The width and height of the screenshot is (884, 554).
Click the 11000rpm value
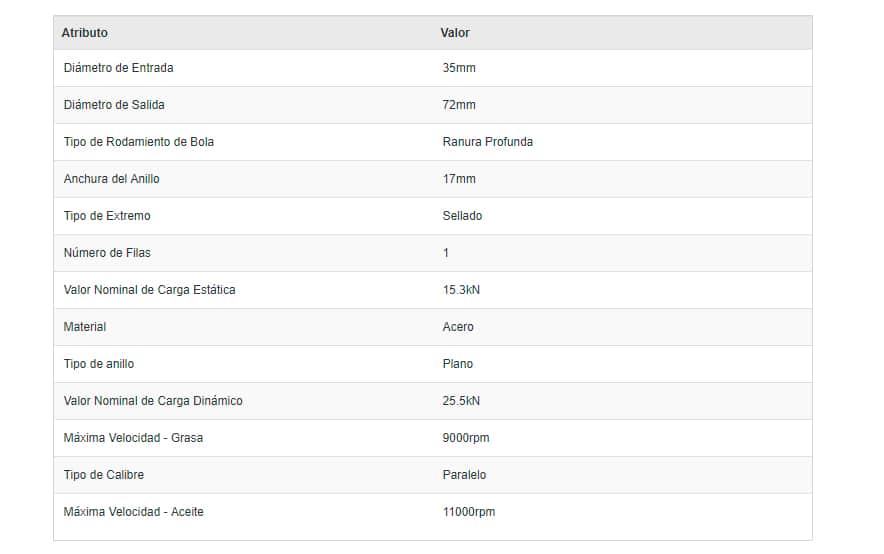point(468,512)
